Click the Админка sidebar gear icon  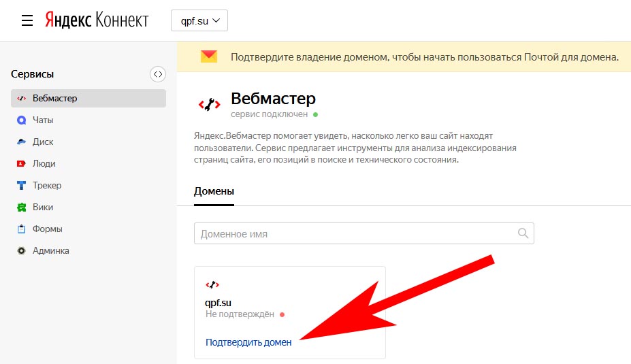pyautogui.click(x=21, y=250)
